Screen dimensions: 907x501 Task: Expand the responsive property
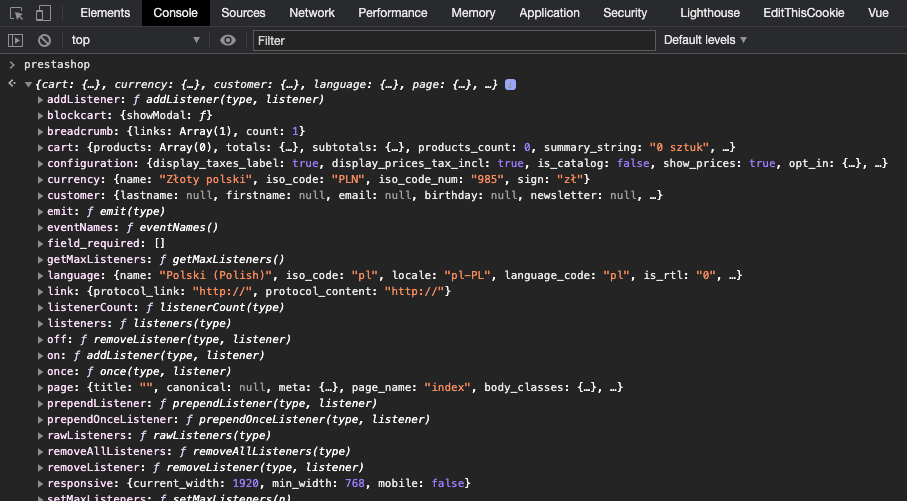coord(40,484)
